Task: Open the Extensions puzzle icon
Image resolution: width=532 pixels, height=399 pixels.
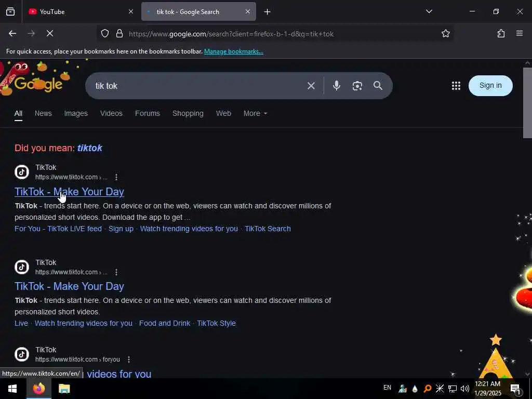Action: tap(501, 34)
